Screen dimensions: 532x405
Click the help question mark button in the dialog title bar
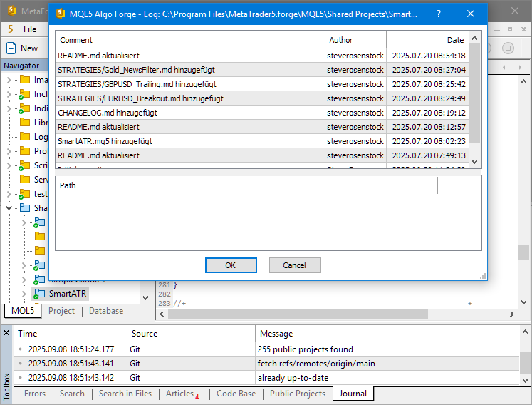click(x=439, y=14)
